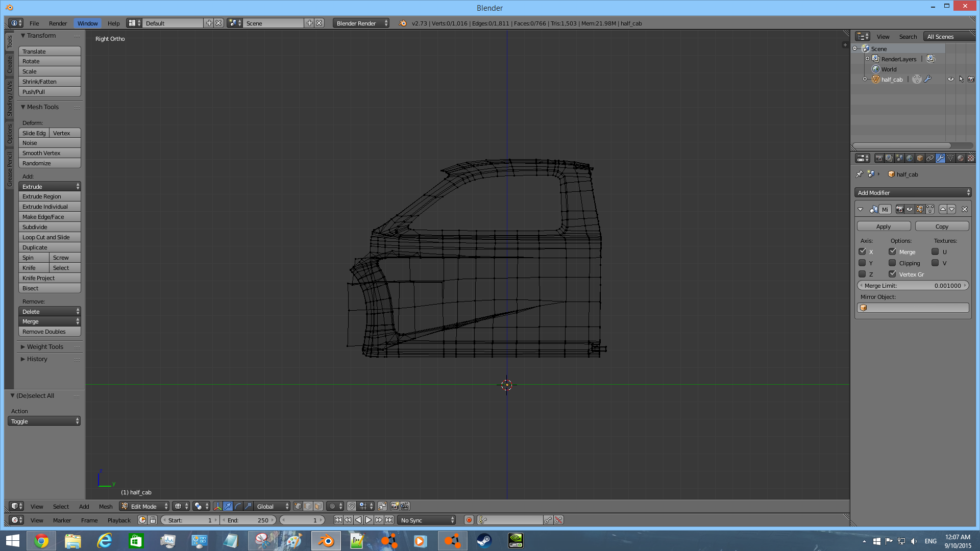
Task: Switch to the Create tab in tool shelf
Action: tap(9, 64)
